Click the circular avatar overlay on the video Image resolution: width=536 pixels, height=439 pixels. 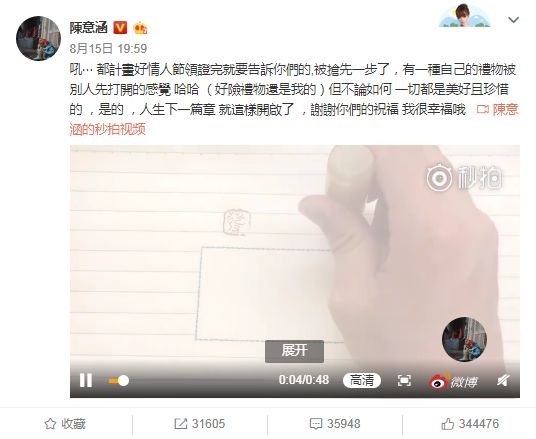[x=464, y=339]
